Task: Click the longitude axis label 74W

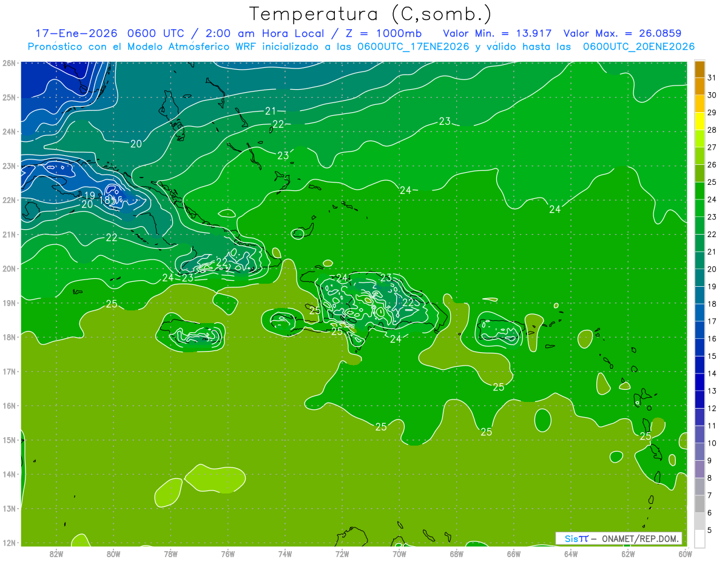Action: [285, 554]
